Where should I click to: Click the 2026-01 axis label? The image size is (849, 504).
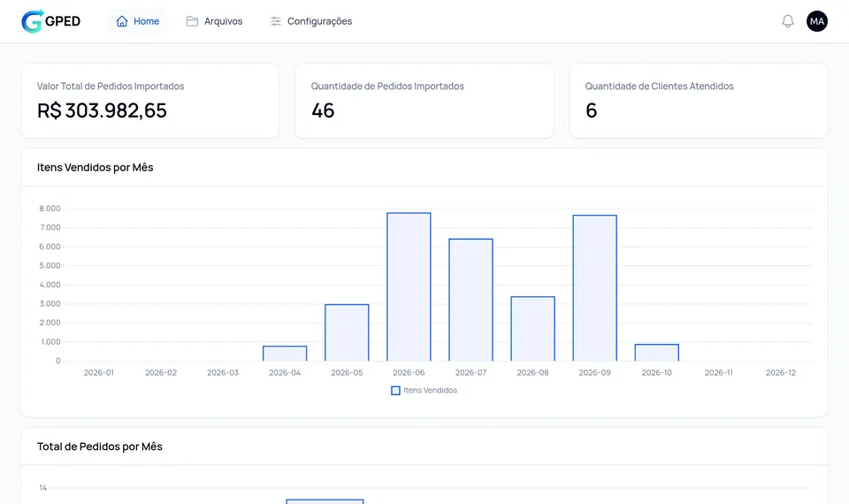pyautogui.click(x=99, y=372)
